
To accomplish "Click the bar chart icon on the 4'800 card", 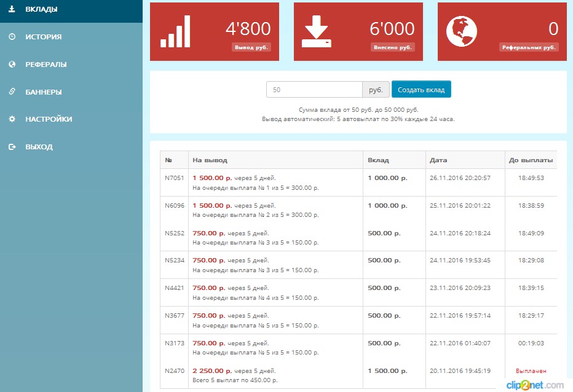I will point(175,31).
